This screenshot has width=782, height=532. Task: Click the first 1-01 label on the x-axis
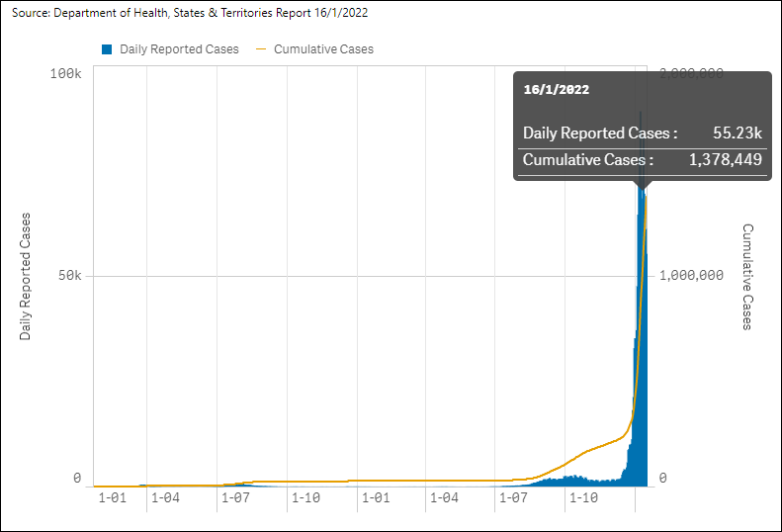(113, 497)
